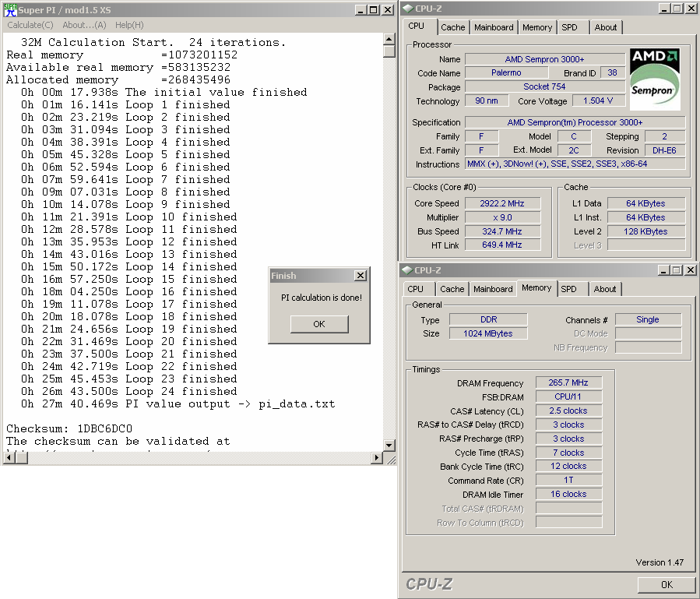Switch to About tab in upper CPU-Z window

click(605, 27)
